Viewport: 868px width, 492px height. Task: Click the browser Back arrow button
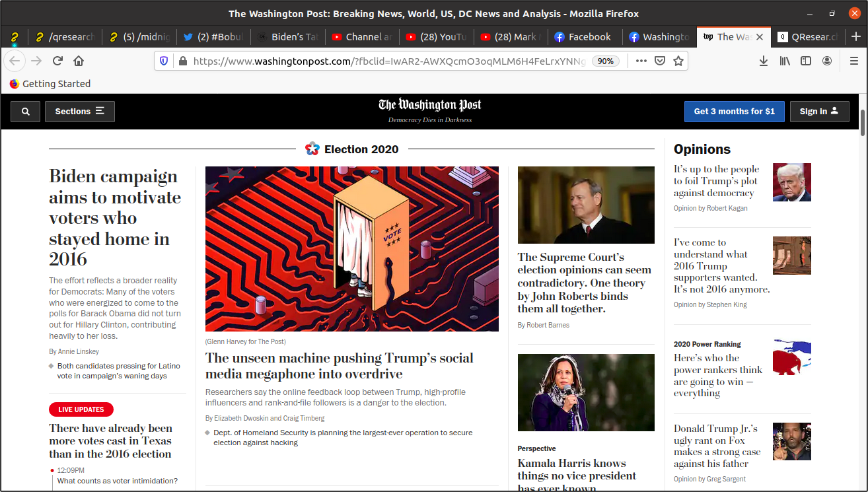pyautogui.click(x=15, y=61)
